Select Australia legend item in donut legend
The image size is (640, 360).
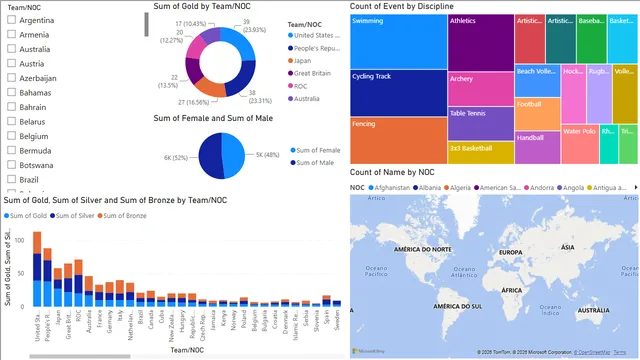(304, 99)
